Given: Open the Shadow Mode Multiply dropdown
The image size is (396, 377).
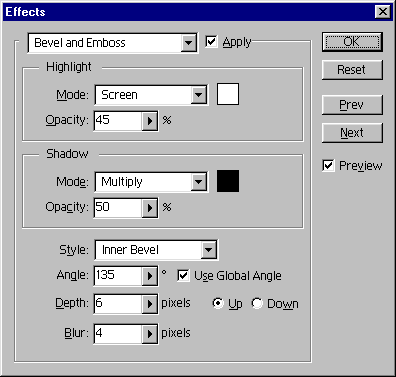Looking at the screenshot, I should point(199,182).
